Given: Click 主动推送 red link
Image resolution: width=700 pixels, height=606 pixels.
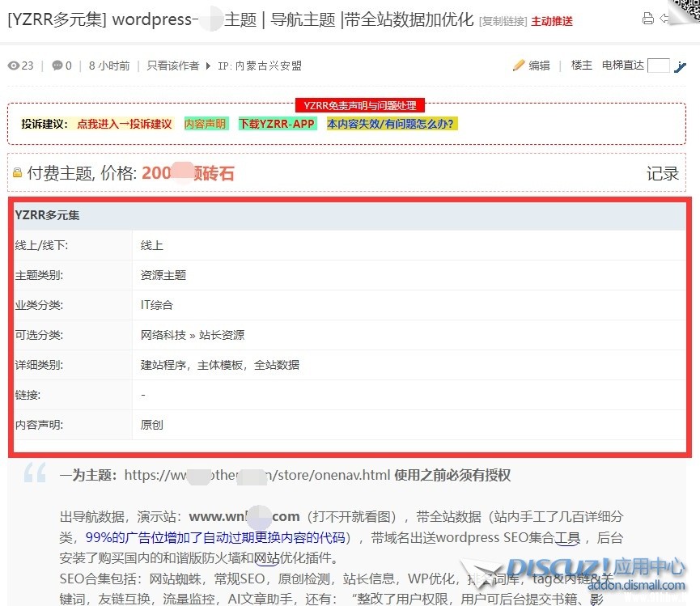Looking at the screenshot, I should click(551, 21).
